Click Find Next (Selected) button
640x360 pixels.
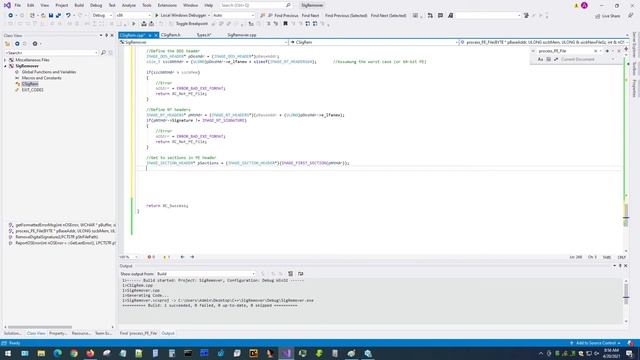coord(389,16)
